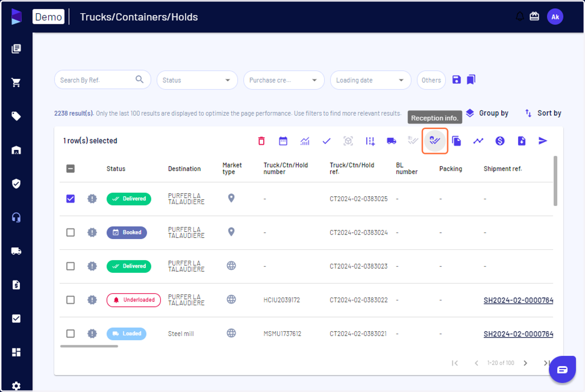Click the send paper plane icon
585x392 pixels.
[543, 141]
